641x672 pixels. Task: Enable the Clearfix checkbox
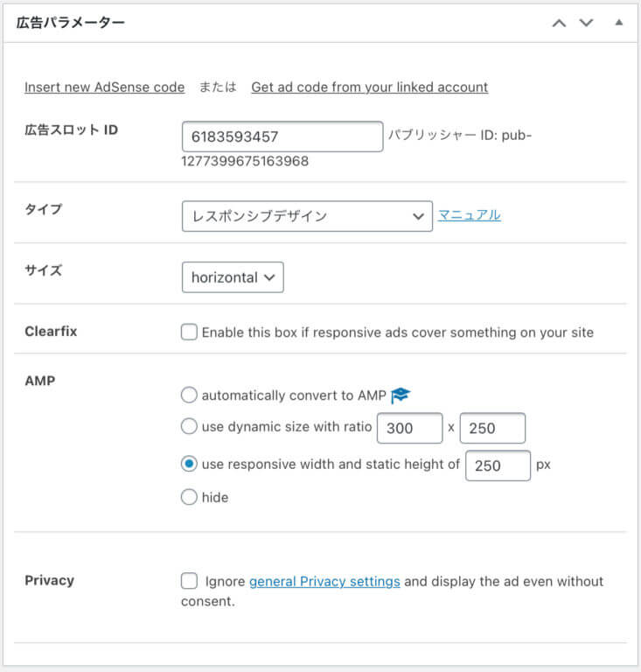coord(189,332)
